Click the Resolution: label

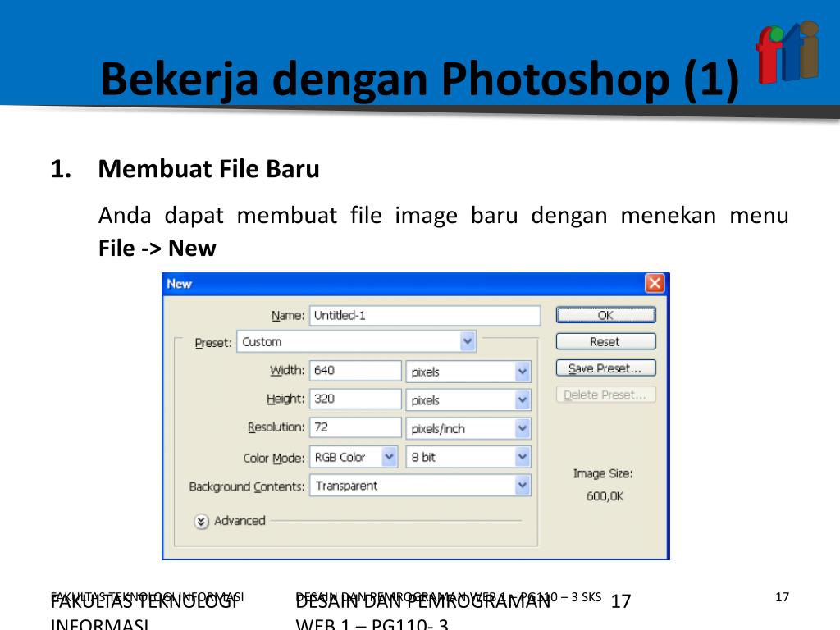(x=276, y=427)
